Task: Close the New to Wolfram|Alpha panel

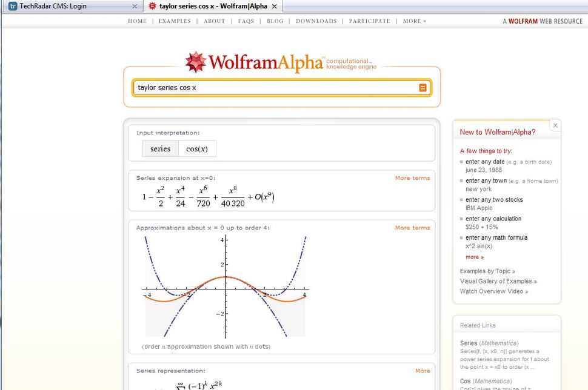Action: (555, 125)
